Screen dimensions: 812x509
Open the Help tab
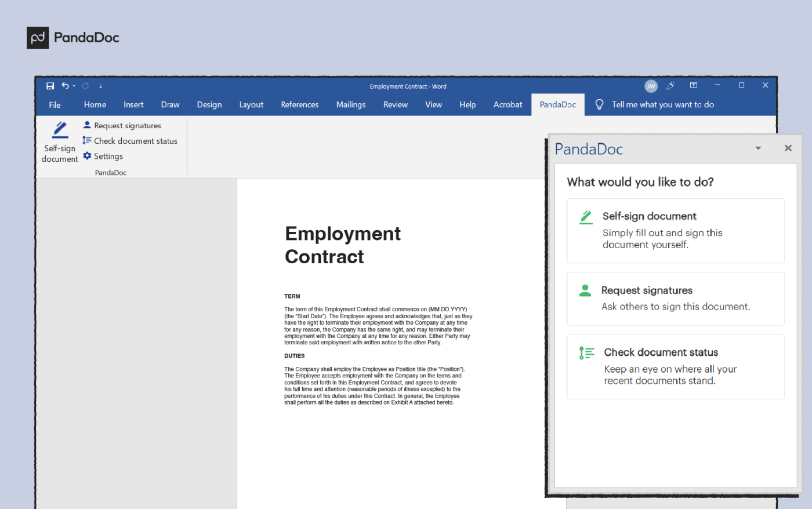pos(467,105)
